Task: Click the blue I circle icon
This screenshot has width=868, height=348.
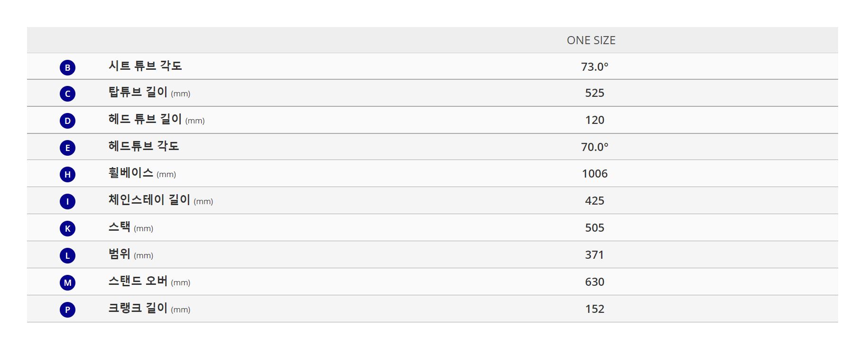Action: pyautogui.click(x=67, y=201)
